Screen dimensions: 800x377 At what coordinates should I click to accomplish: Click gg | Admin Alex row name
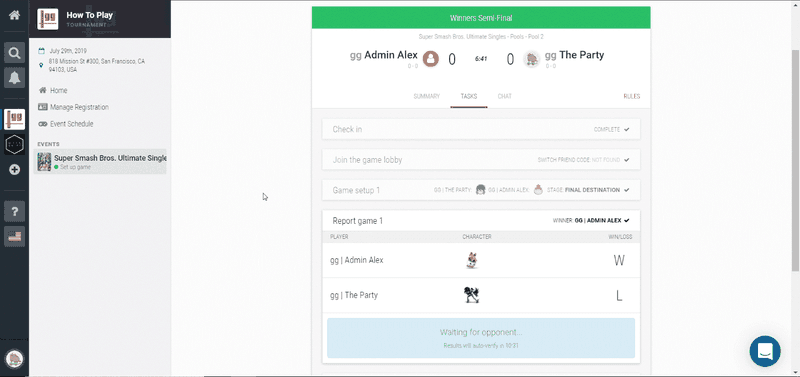click(x=357, y=260)
